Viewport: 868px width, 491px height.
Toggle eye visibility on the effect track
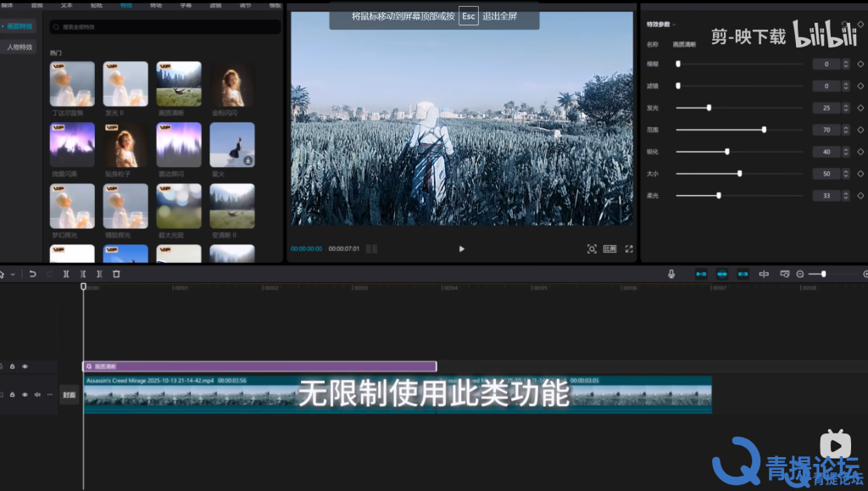click(25, 366)
